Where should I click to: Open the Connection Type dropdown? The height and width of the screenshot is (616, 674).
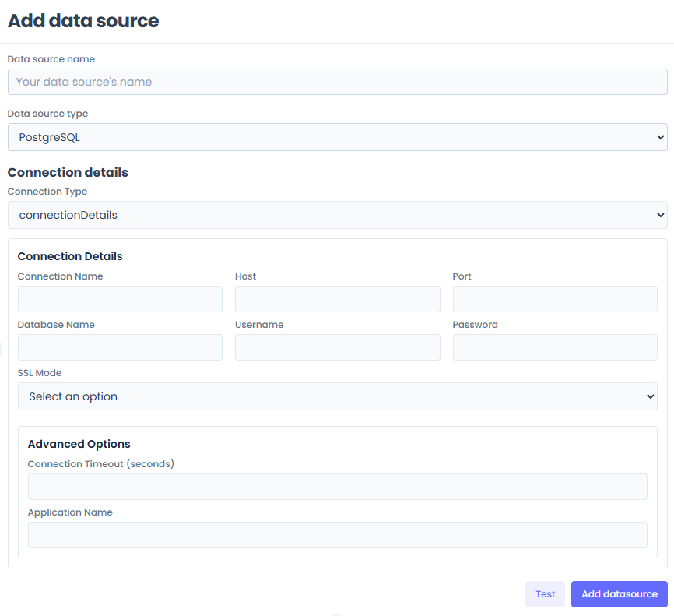[x=337, y=215]
